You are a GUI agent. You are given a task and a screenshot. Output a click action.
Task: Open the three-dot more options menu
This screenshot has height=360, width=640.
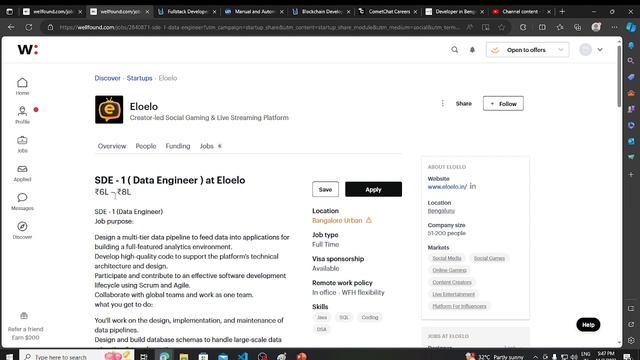click(x=442, y=104)
